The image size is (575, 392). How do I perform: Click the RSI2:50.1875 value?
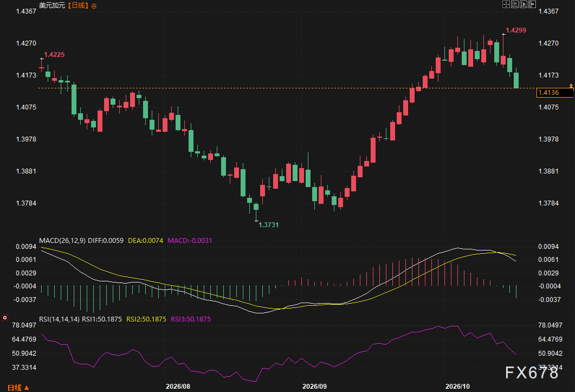click(146, 319)
